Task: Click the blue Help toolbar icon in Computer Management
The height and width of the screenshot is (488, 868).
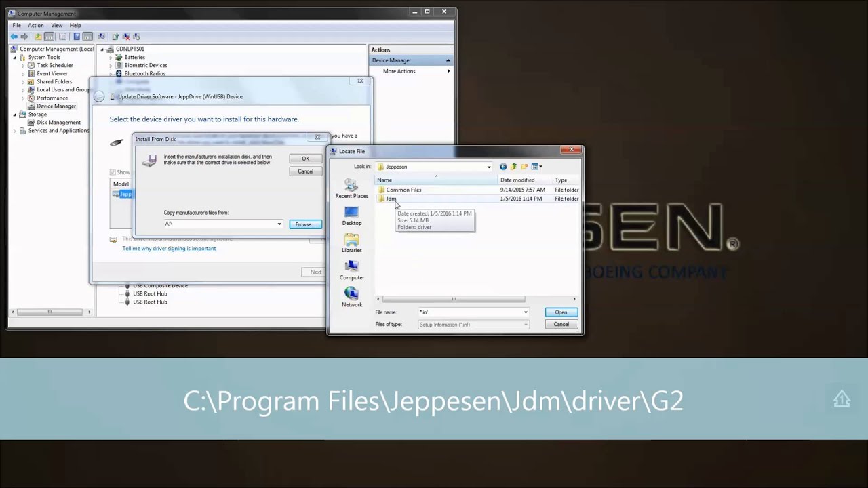Action: (77, 37)
